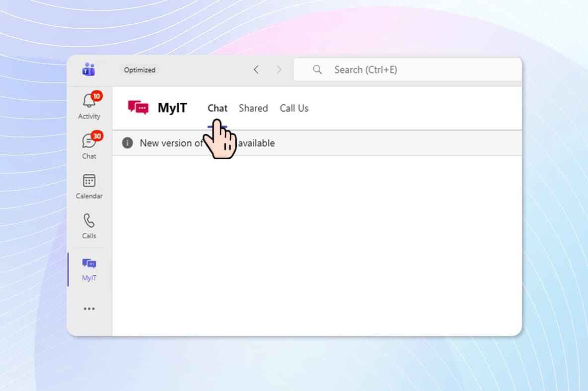588x391 pixels.
Task: Click the search magnifier icon
Action: coord(317,69)
